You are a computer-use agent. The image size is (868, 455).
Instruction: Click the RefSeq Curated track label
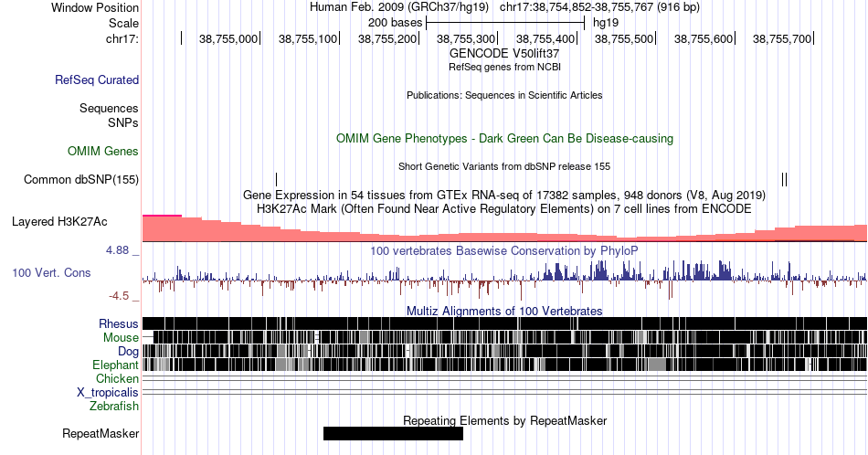(x=97, y=79)
